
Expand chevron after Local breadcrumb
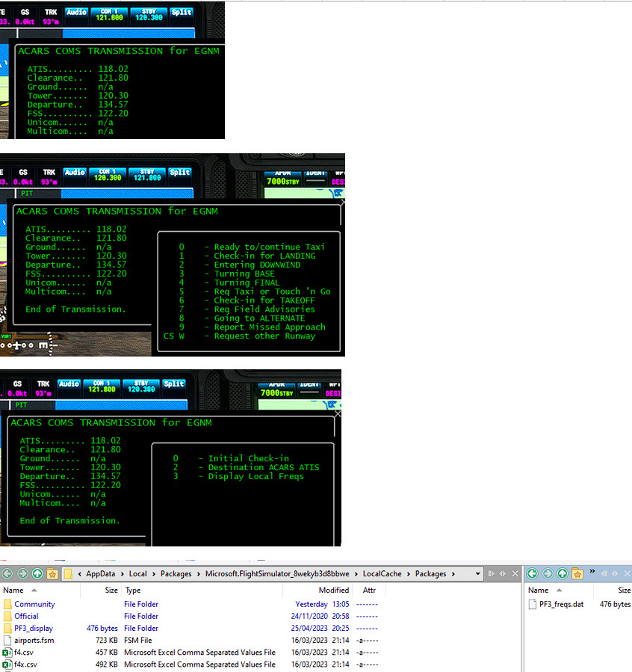(x=154, y=574)
